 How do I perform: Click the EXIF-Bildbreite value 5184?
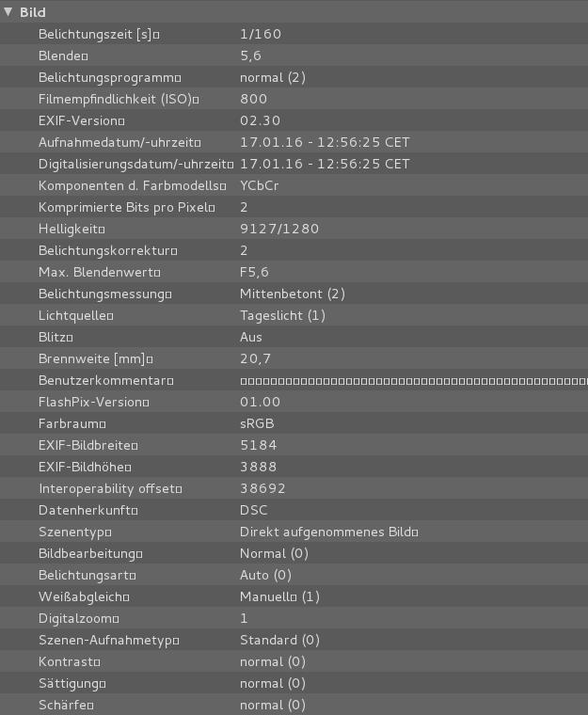point(258,446)
